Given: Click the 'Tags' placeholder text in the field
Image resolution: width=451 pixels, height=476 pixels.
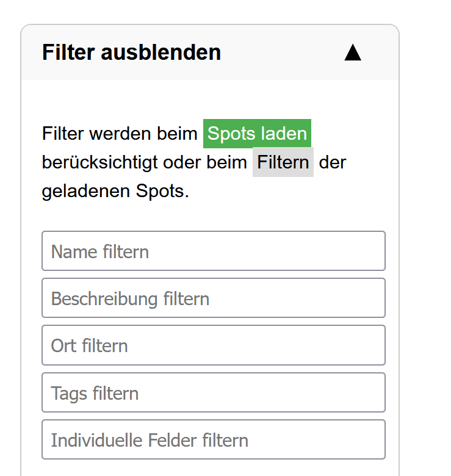Looking at the screenshot, I should coord(70,393).
